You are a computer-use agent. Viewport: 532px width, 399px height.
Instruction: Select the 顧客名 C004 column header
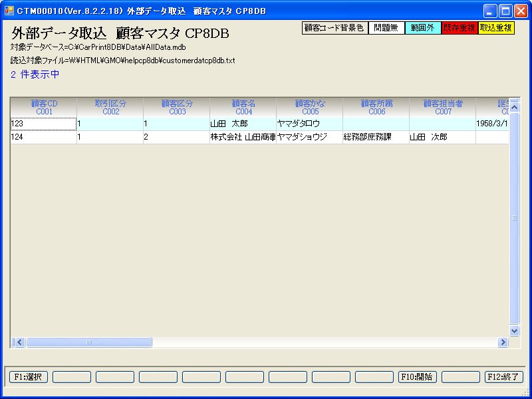point(243,107)
